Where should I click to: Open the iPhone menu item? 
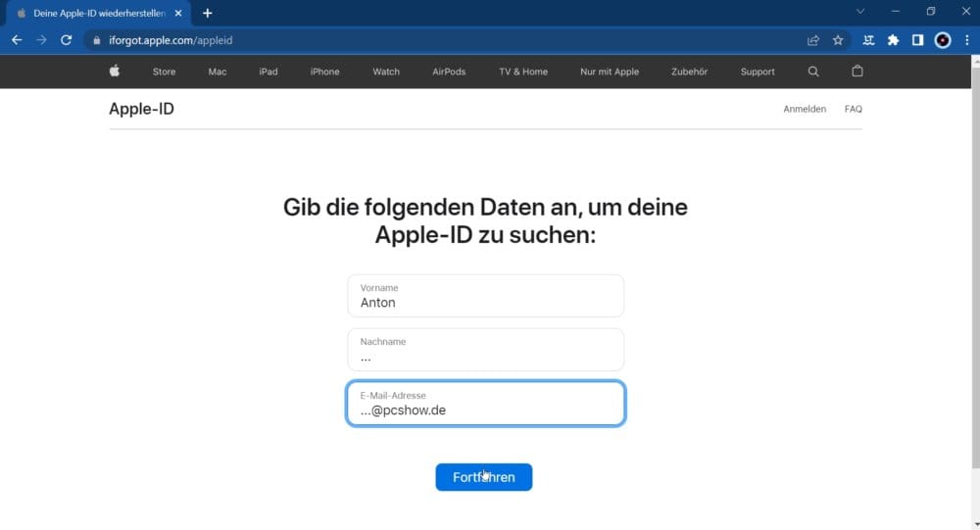tap(325, 72)
